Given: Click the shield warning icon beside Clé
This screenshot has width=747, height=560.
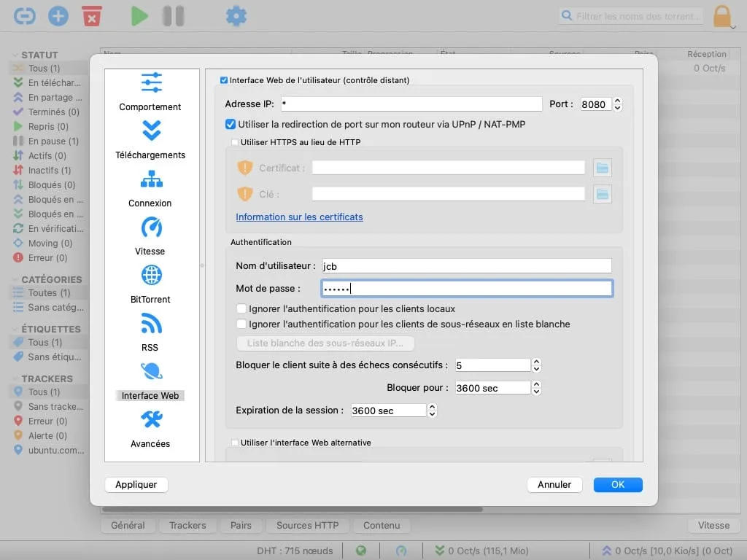Looking at the screenshot, I should [x=245, y=194].
